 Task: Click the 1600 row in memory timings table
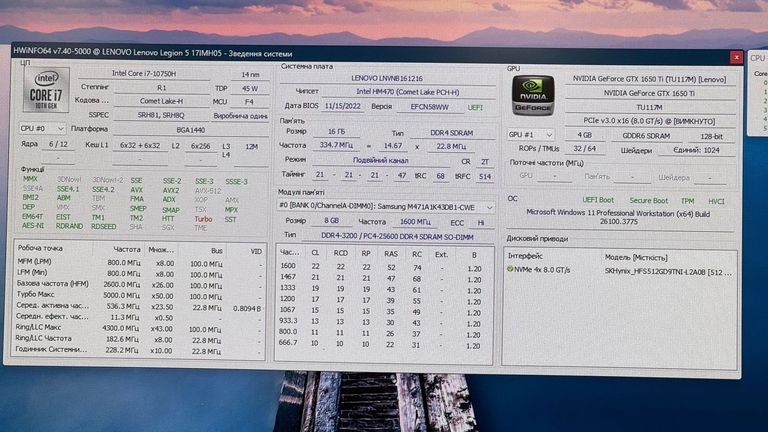[382, 267]
